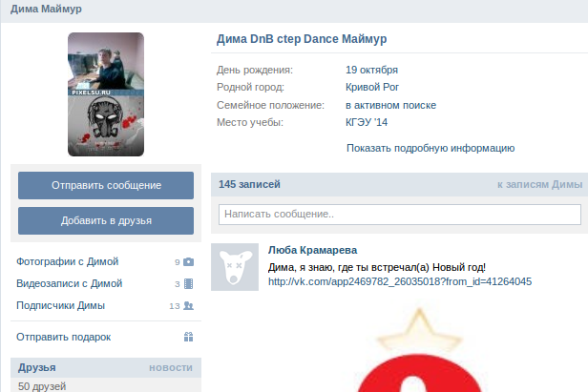This screenshot has width=588, height=392.
Task: Click the birthday 19 октября link
Action: coord(371,70)
